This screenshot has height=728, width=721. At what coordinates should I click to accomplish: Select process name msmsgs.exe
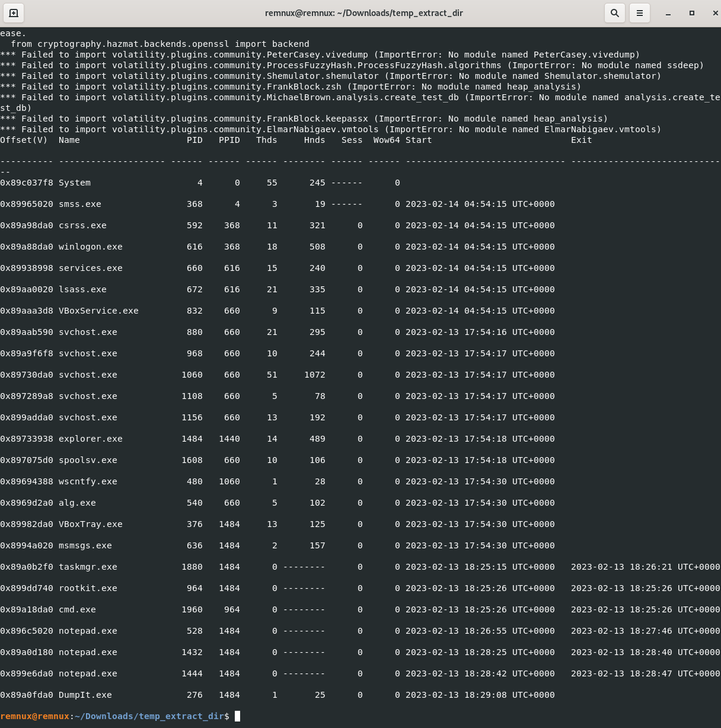(x=85, y=545)
